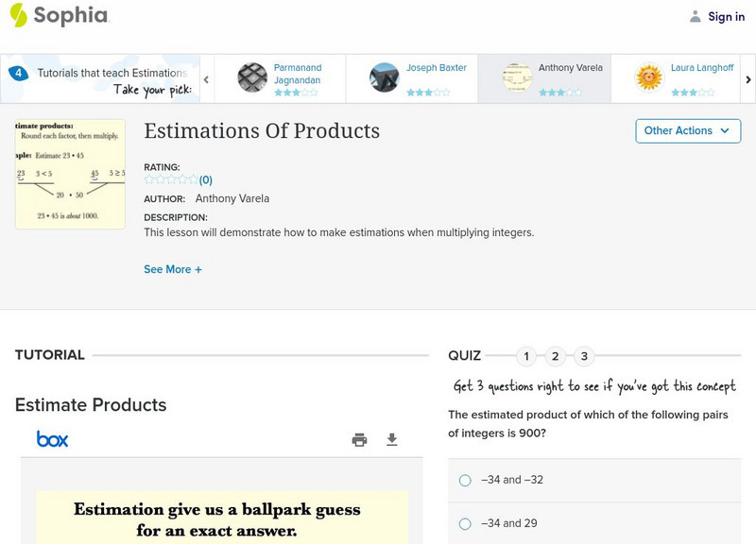This screenshot has height=544, width=756.
Task: Click quiz step 2 indicator
Action: pyautogui.click(x=557, y=356)
